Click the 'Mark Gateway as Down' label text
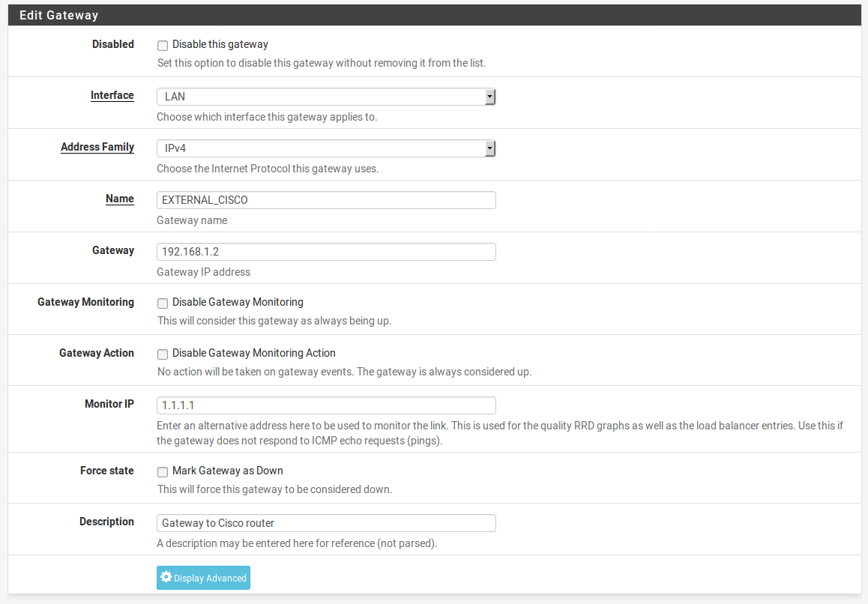This screenshot has width=868, height=604. pos(228,471)
